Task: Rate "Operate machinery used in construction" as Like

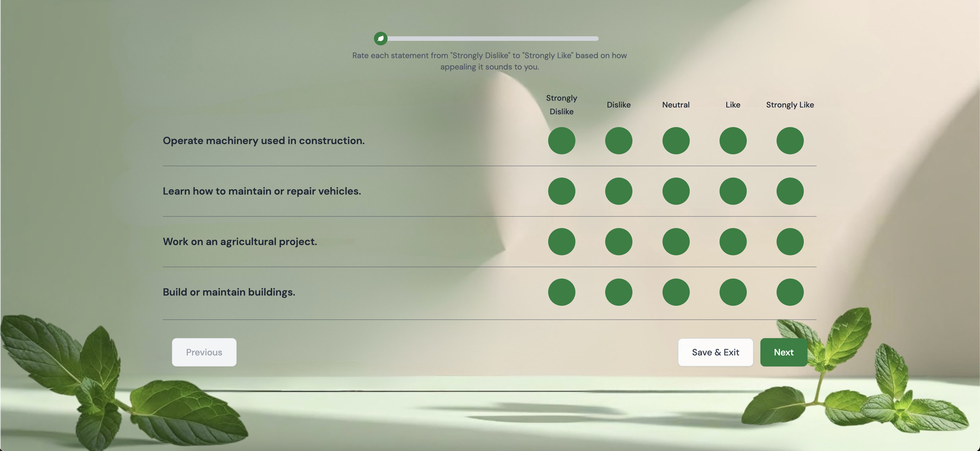Action: 733,140
